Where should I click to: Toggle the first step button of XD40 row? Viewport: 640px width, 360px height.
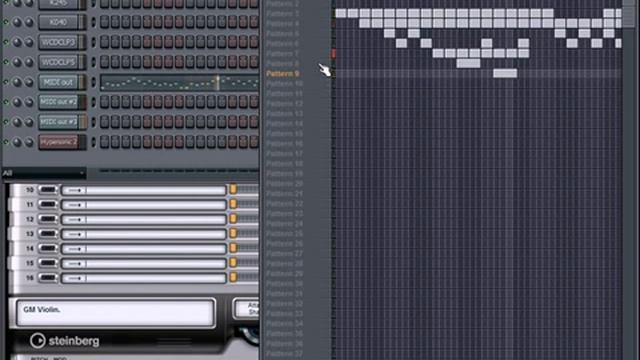[x=104, y=22]
